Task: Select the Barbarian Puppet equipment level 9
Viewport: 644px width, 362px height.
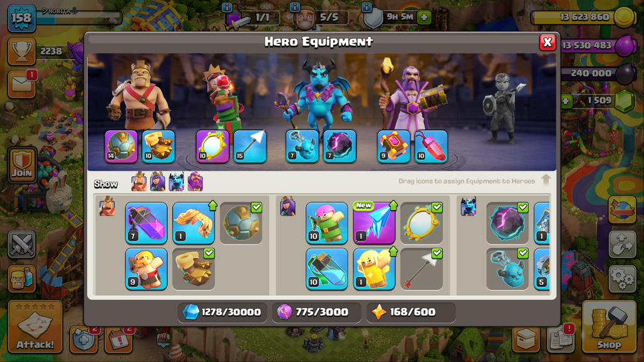Action: [146, 269]
